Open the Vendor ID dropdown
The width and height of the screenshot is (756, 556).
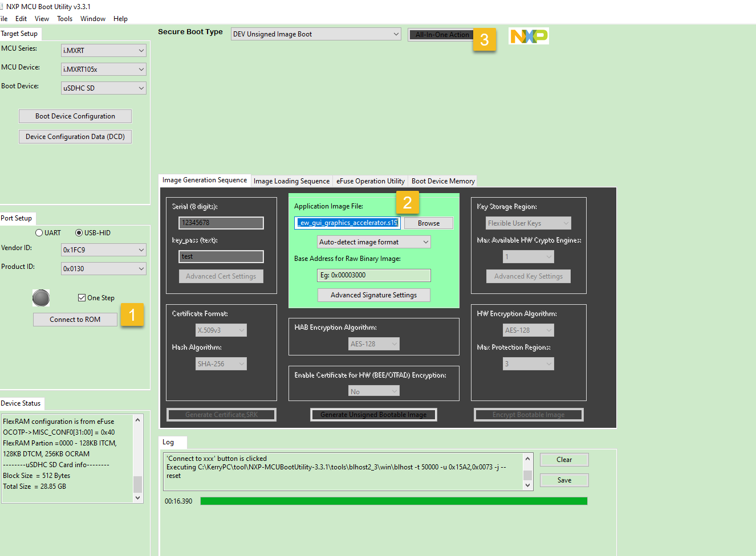click(x=104, y=250)
